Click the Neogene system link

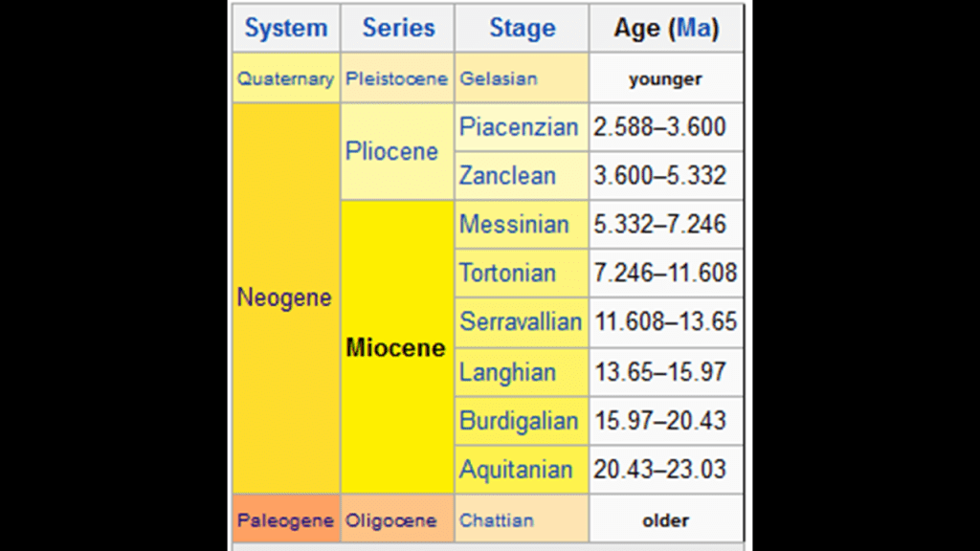284,298
